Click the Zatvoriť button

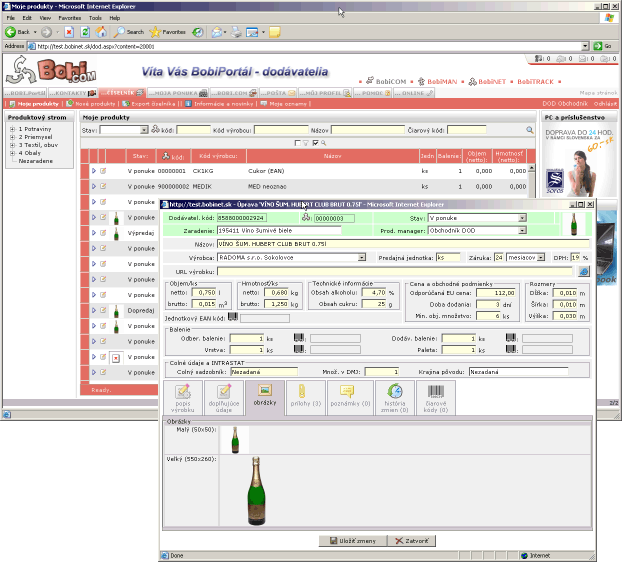point(412,541)
